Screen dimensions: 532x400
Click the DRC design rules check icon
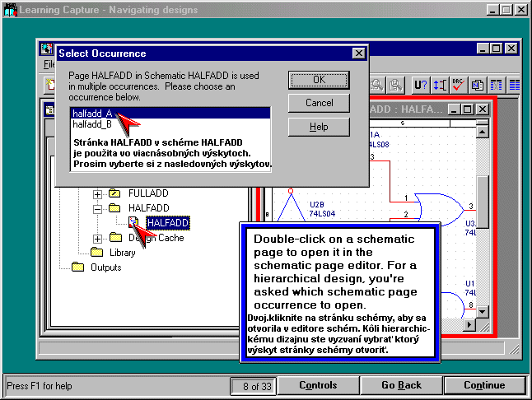click(460, 85)
